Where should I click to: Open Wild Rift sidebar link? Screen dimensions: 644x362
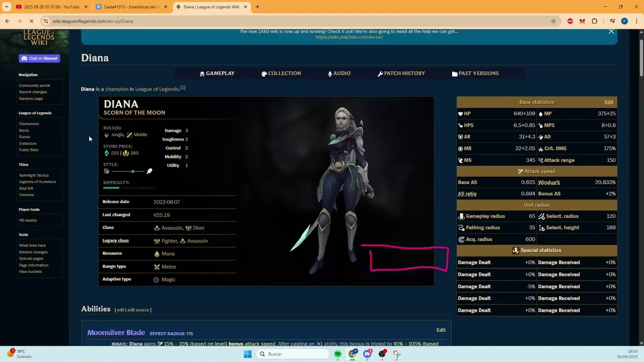pyautogui.click(x=26, y=189)
